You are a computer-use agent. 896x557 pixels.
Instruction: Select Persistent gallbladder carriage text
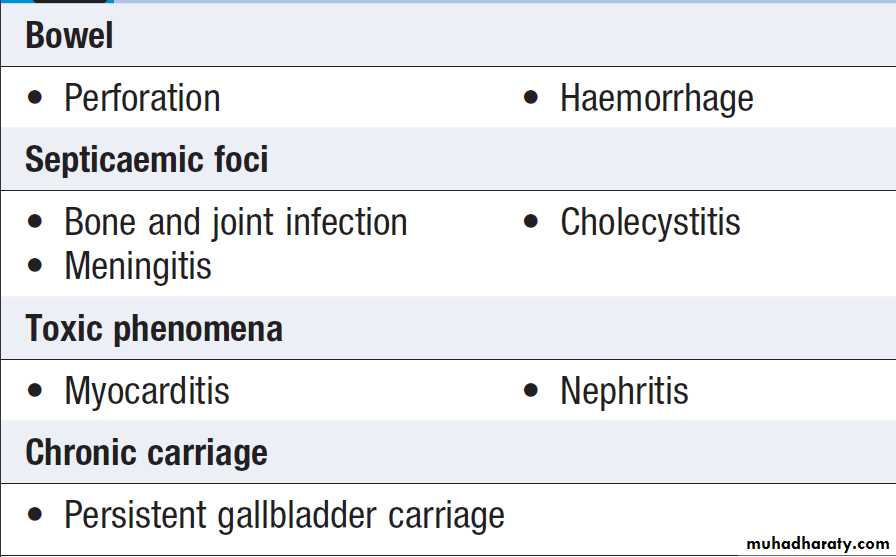284,515
